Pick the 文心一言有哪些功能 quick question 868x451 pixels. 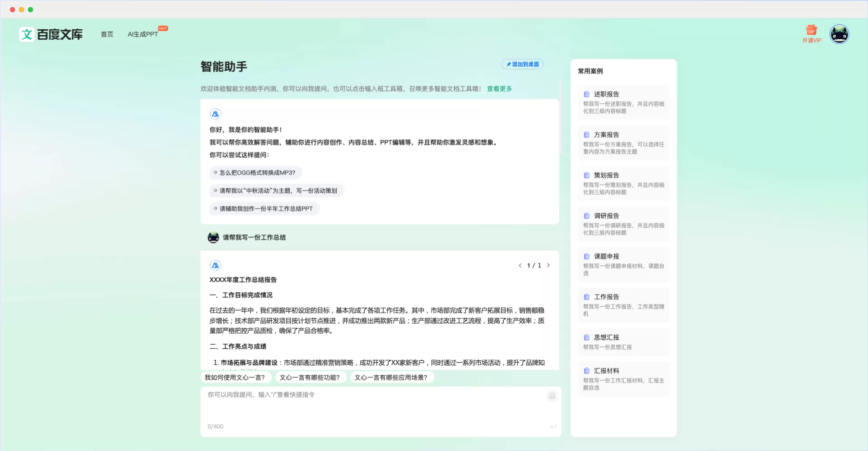309,377
